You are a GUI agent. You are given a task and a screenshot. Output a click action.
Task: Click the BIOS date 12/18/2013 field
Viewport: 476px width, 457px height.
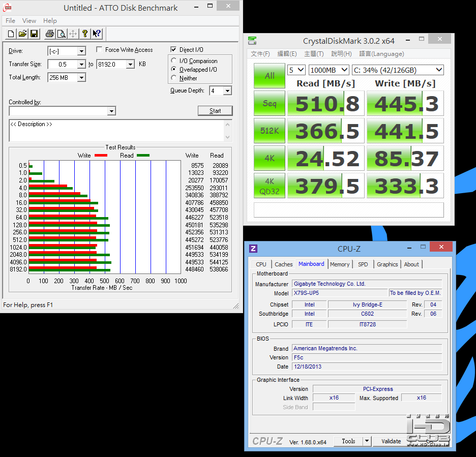367,367
